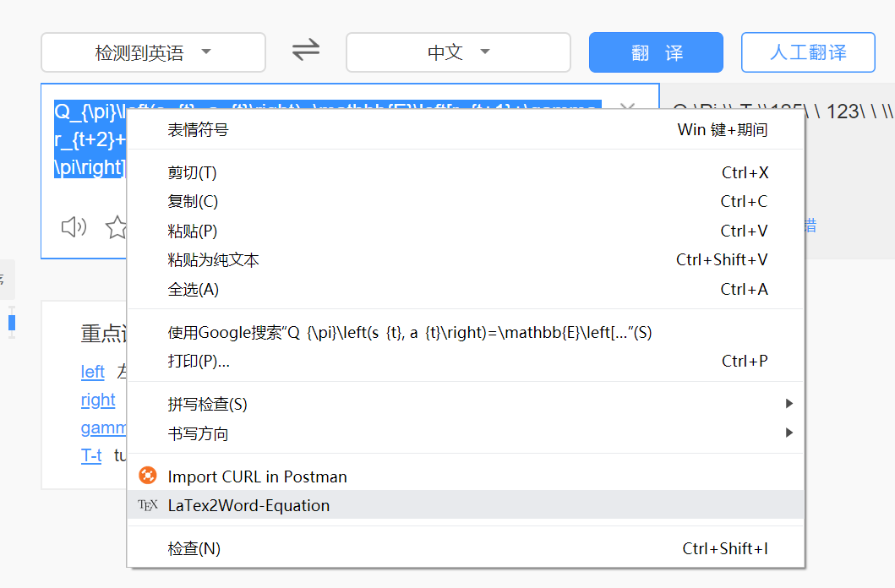
Task: Click the blue tab marker on left edge
Action: [x=11, y=322]
